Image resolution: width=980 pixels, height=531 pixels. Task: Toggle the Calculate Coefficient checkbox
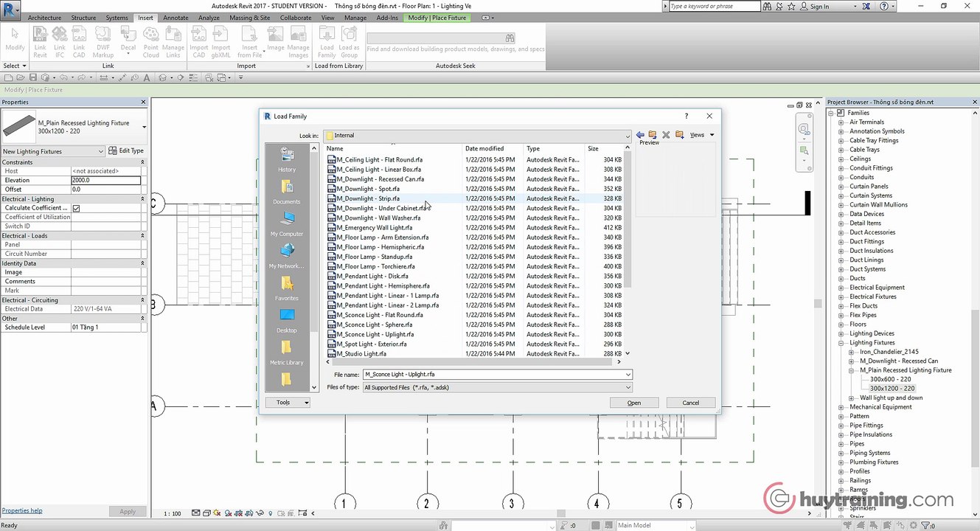[x=76, y=208]
